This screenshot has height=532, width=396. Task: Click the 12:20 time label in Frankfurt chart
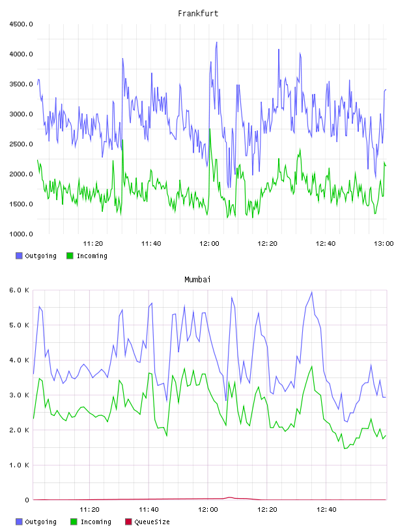(267, 243)
